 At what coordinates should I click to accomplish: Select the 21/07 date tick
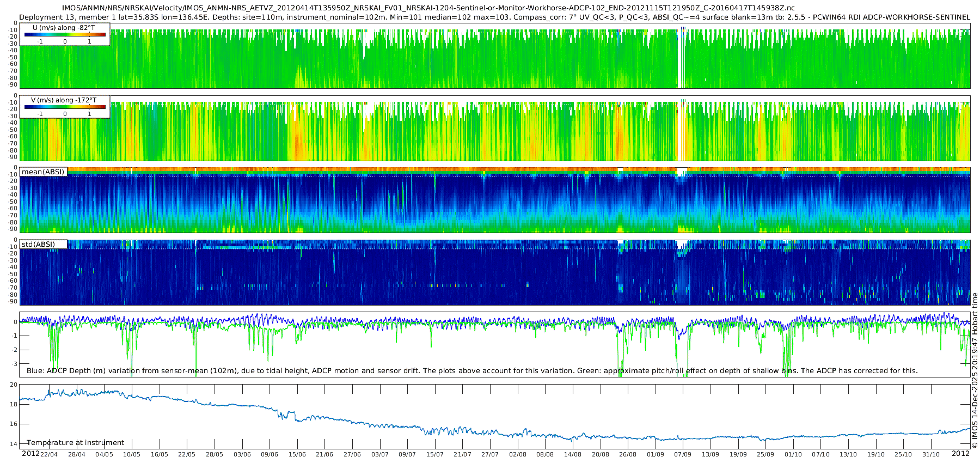pyautogui.click(x=462, y=454)
